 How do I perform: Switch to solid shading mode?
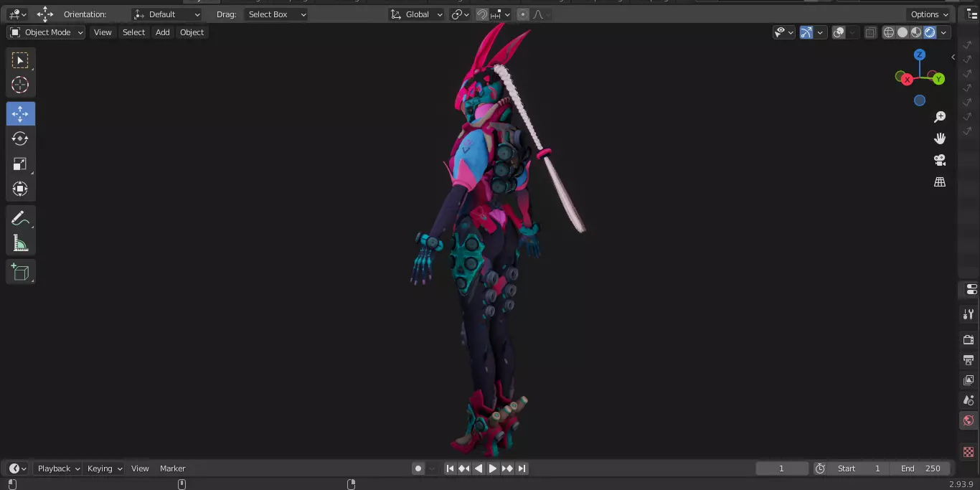903,32
